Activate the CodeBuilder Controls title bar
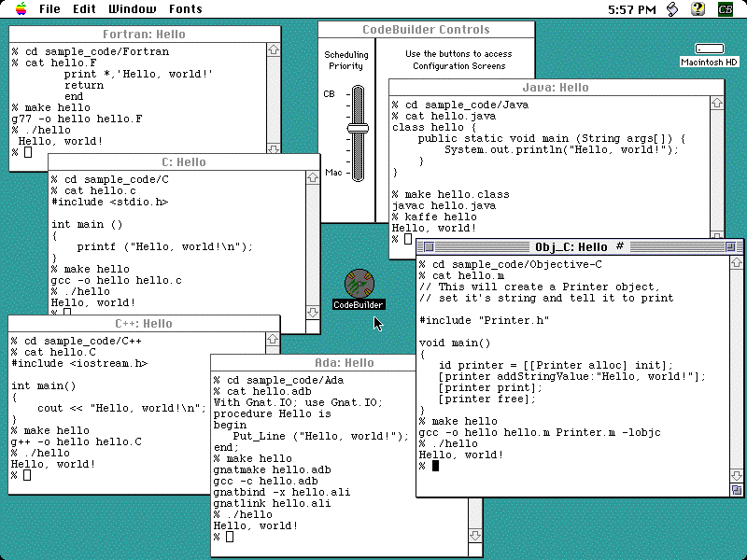This screenshot has height=560, width=747. tap(426, 30)
